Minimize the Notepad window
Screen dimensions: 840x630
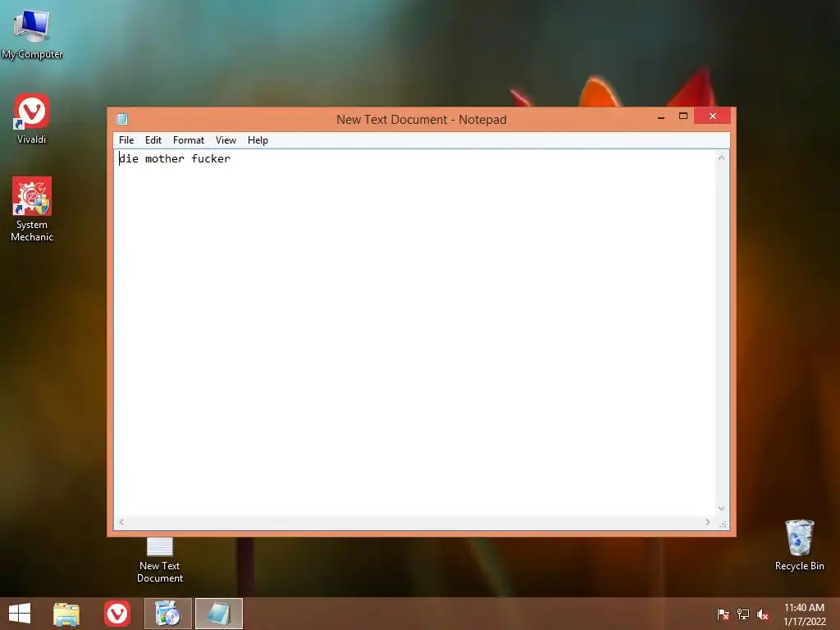point(662,116)
